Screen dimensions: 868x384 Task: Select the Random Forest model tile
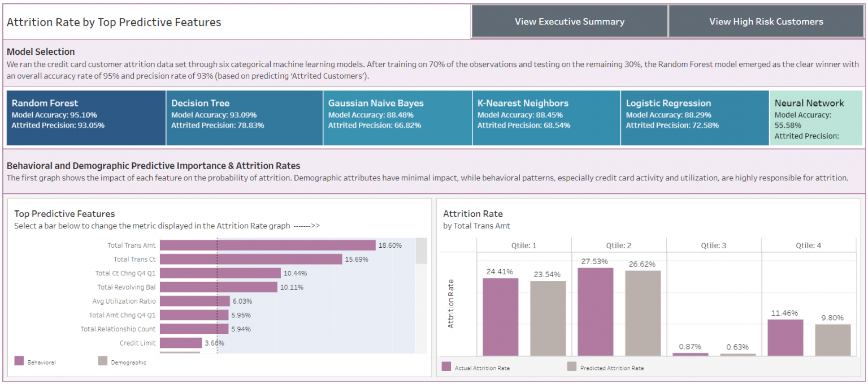click(86, 118)
